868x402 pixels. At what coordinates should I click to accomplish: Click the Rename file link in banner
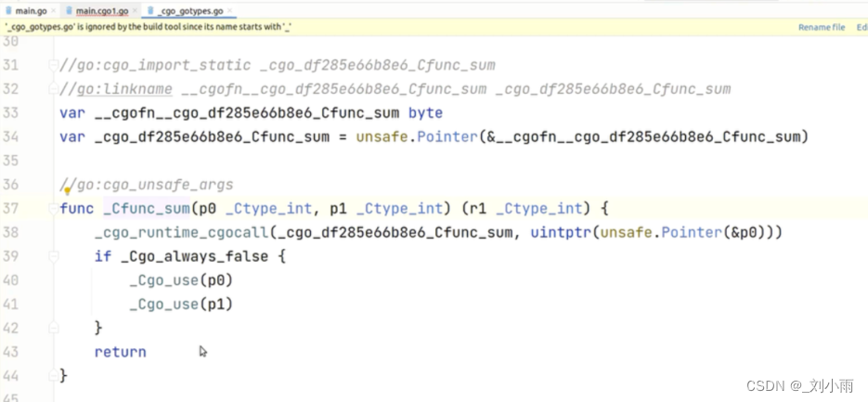pyautogui.click(x=822, y=27)
